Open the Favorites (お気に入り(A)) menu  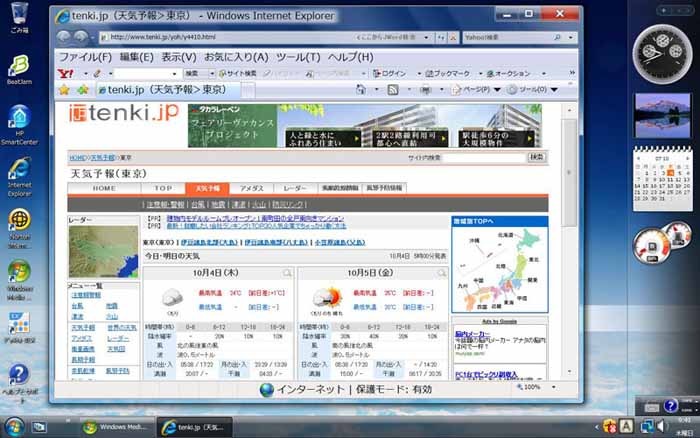[x=236, y=57]
